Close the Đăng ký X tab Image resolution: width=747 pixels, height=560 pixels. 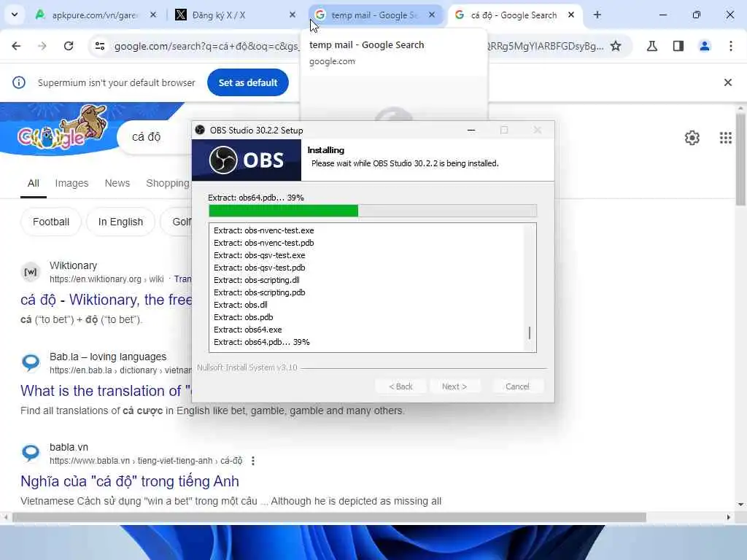(293, 15)
